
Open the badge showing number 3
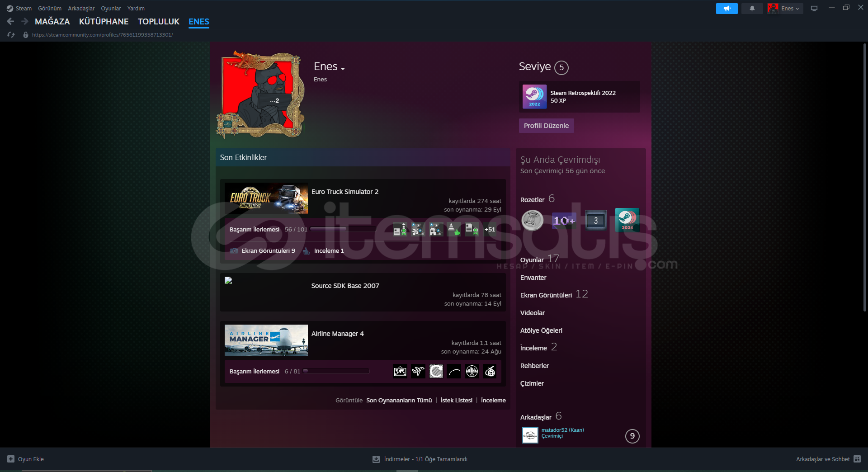596,220
